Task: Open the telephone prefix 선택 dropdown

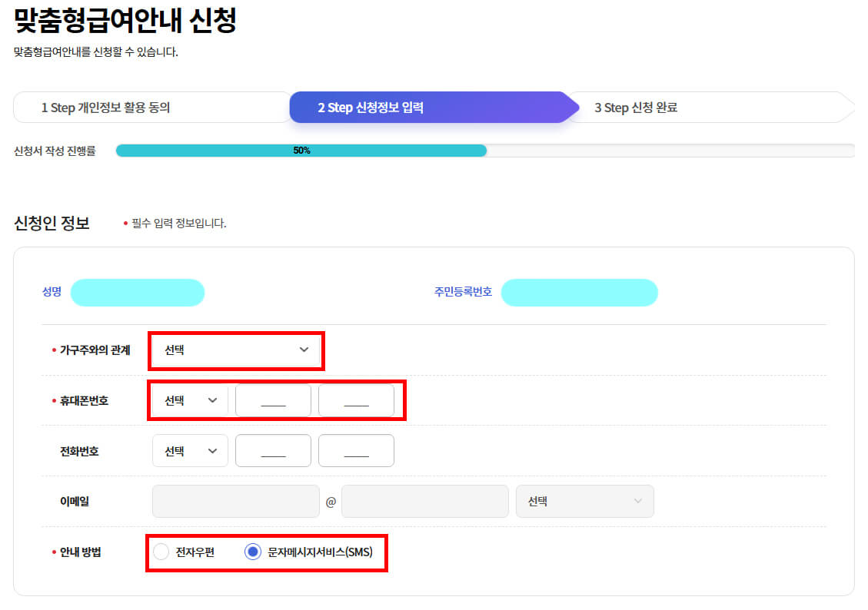Action: point(189,450)
